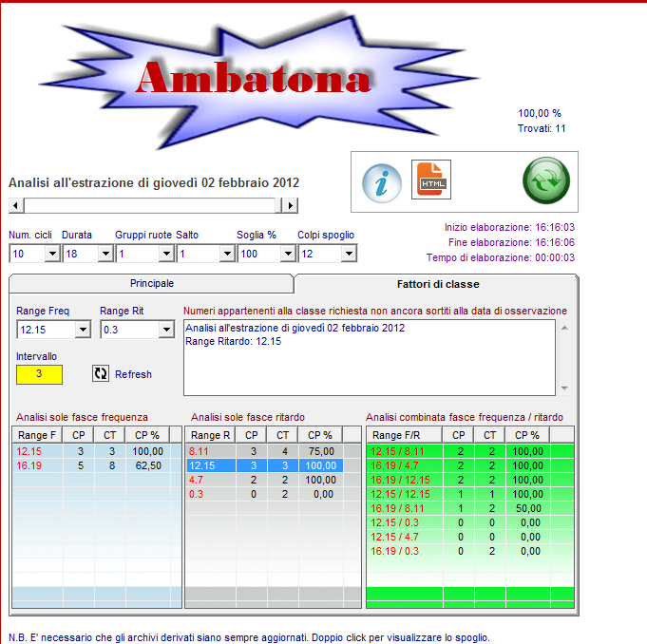Select row 16.19 in the frequency table

[97, 465]
